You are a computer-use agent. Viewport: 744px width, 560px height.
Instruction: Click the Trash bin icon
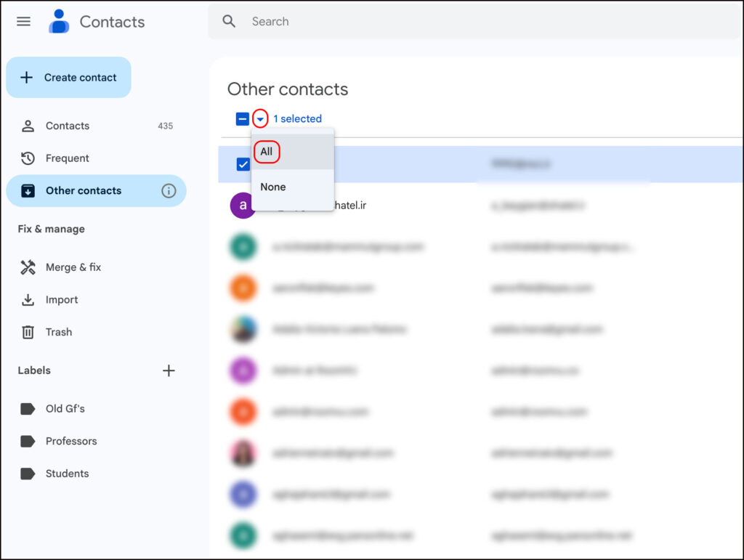click(28, 332)
